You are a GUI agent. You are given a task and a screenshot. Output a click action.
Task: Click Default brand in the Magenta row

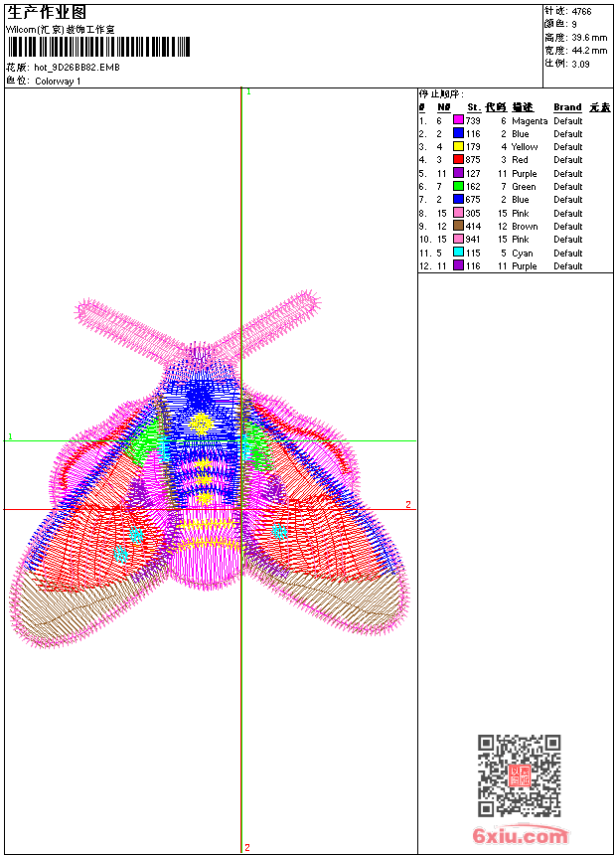click(x=567, y=121)
